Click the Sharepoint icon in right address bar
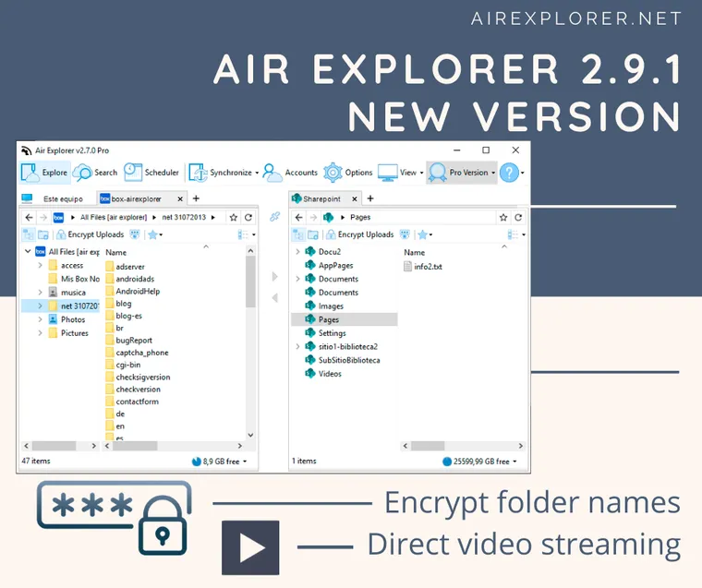The height and width of the screenshot is (588, 702). [328, 218]
